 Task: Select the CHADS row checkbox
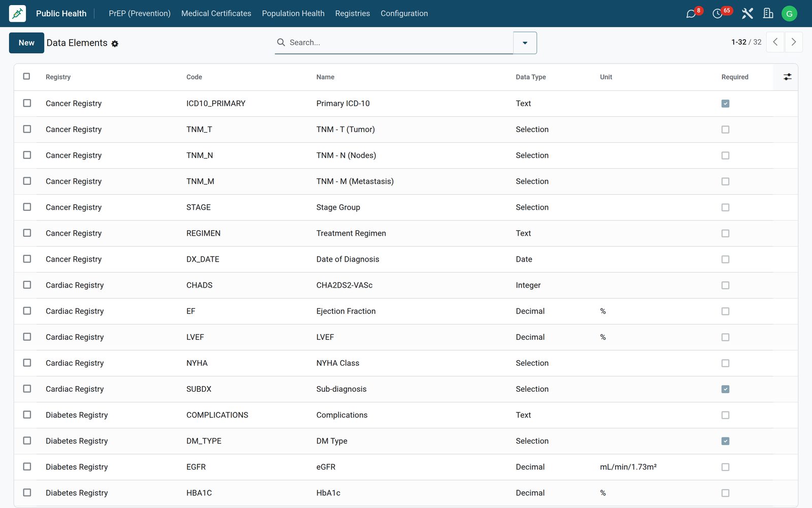point(27,285)
